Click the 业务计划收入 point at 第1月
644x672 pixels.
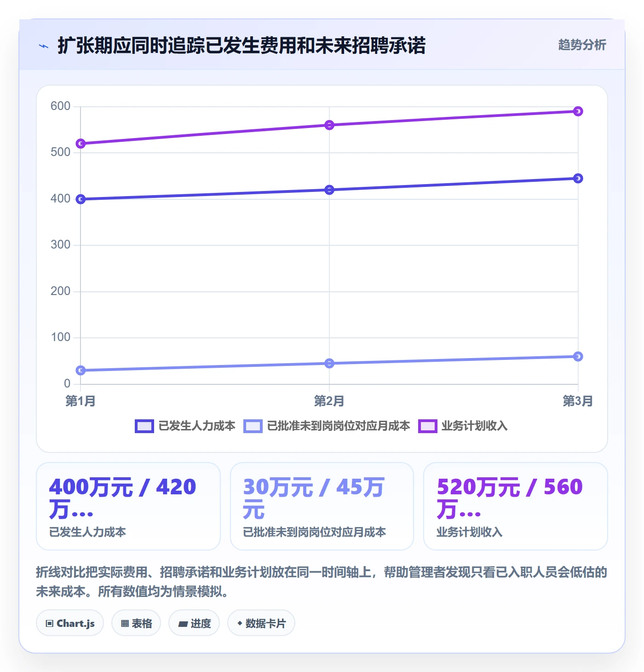(x=80, y=144)
